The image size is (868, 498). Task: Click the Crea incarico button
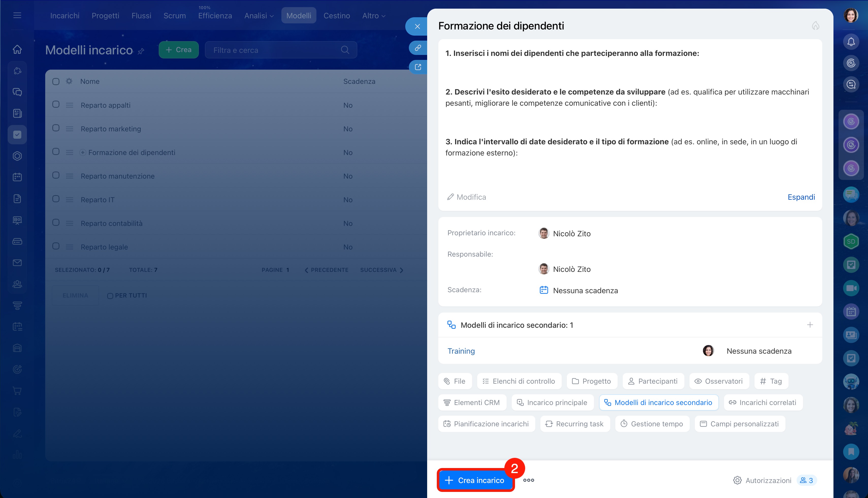point(476,480)
